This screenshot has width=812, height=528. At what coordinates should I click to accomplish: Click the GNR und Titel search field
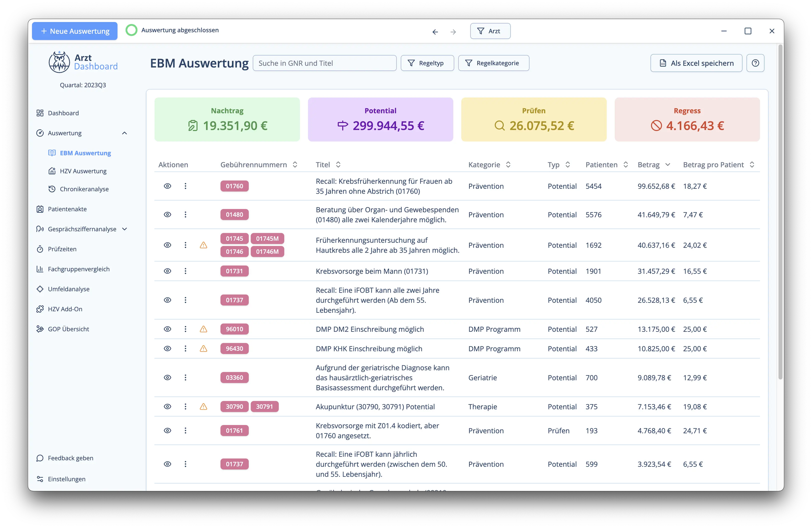coord(324,63)
